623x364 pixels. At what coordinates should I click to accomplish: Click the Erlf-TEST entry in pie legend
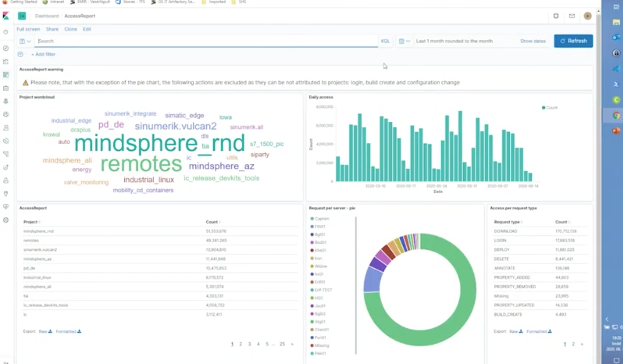(321, 290)
